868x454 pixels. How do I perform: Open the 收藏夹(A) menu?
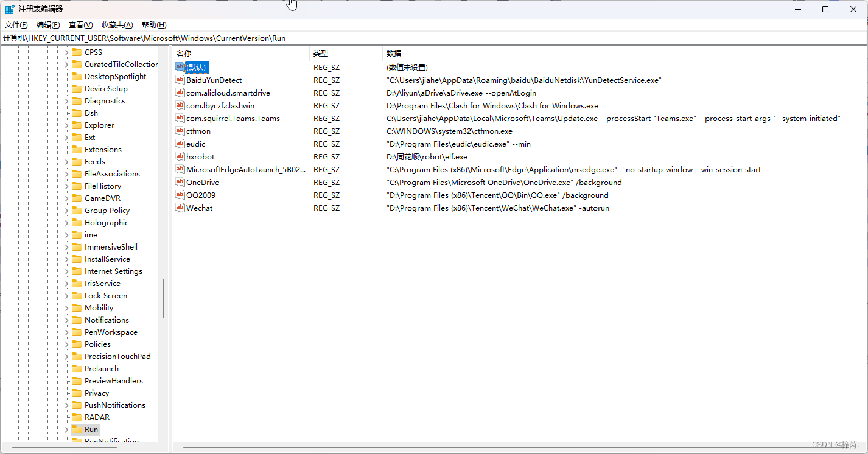click(117, 25)
